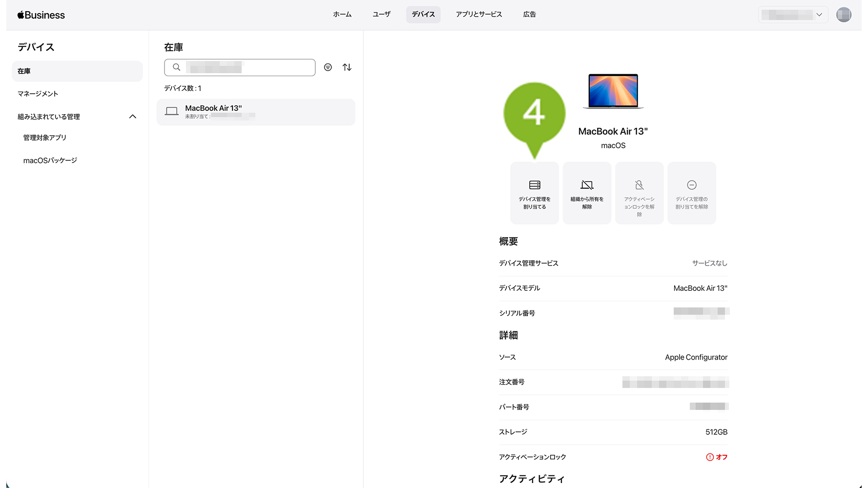The image size is (868, 488).
Task: Open the organization dropdown at top right
Action: (793, 15)
